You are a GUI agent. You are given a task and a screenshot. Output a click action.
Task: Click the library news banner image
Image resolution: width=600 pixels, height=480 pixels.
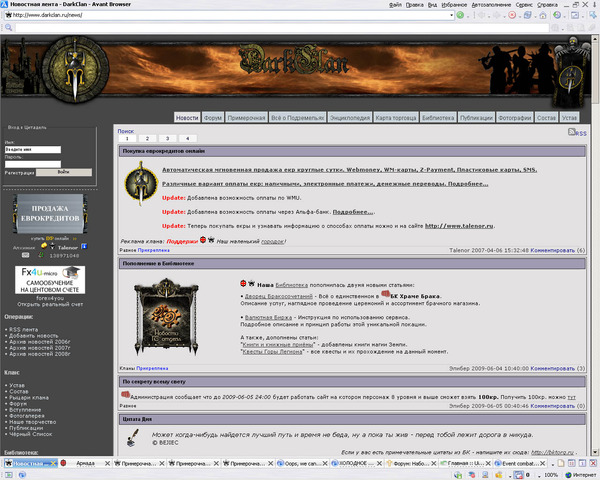tap(166, 317)
